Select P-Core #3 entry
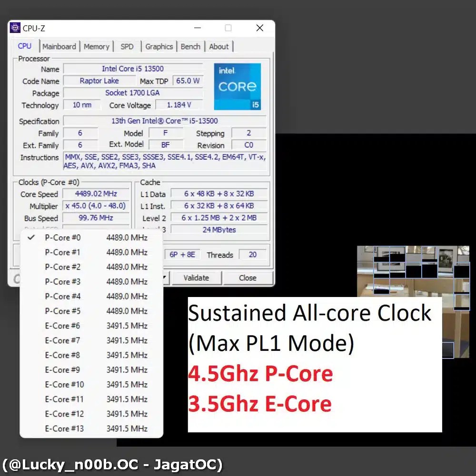Viewport: 476px width, 476px height. pyautogui.click(x=91, y=282)
